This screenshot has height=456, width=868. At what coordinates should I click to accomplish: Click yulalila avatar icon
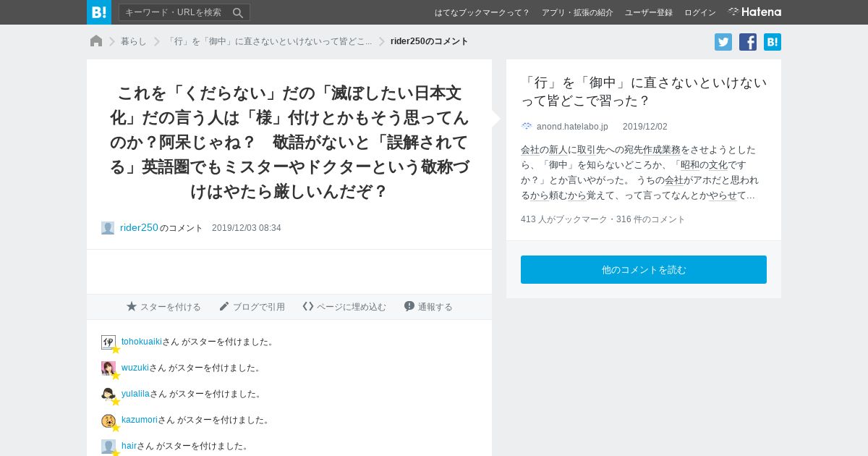click(x=109, y=394)
